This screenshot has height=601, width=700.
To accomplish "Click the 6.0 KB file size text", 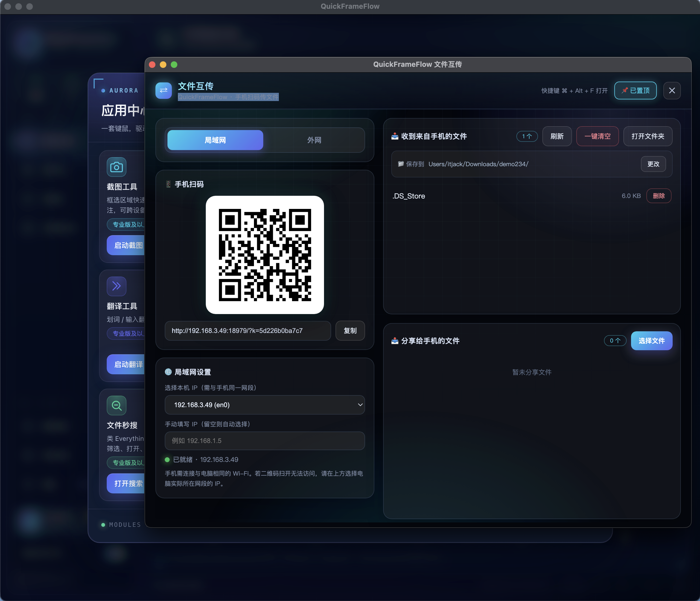I will pos(631,196).
